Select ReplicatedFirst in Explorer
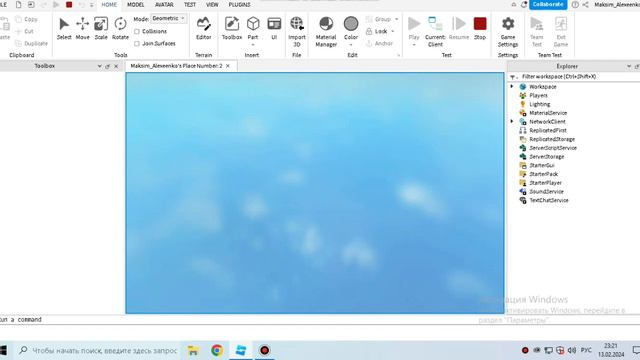The width and height of the screenshot is (640, 360). [548, 130]
